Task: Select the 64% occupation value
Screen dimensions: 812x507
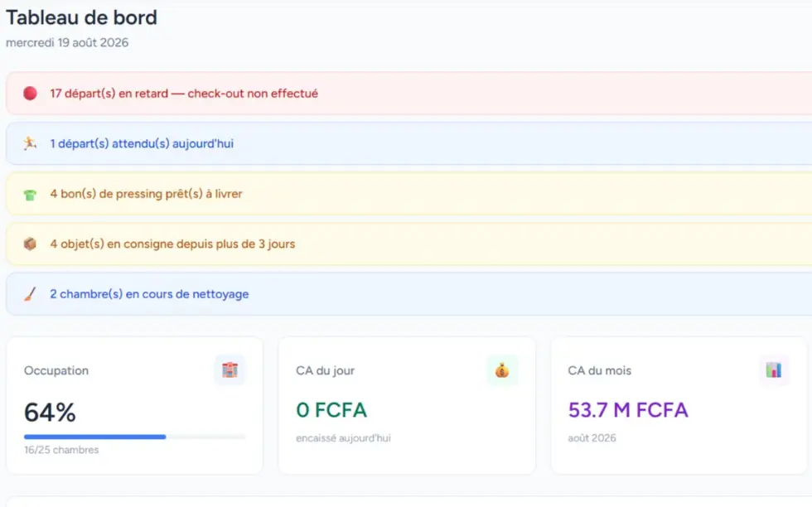Action: click(51, 413)
